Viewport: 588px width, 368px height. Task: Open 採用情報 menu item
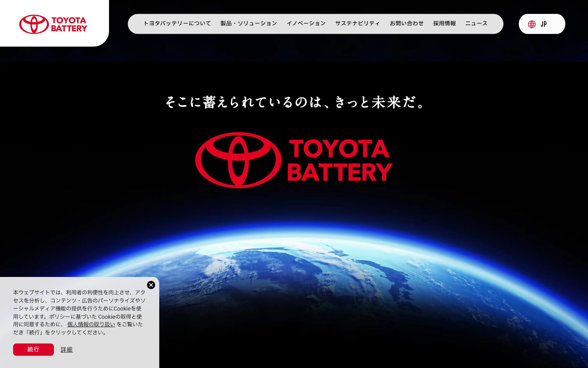click(x=445, y=23)
